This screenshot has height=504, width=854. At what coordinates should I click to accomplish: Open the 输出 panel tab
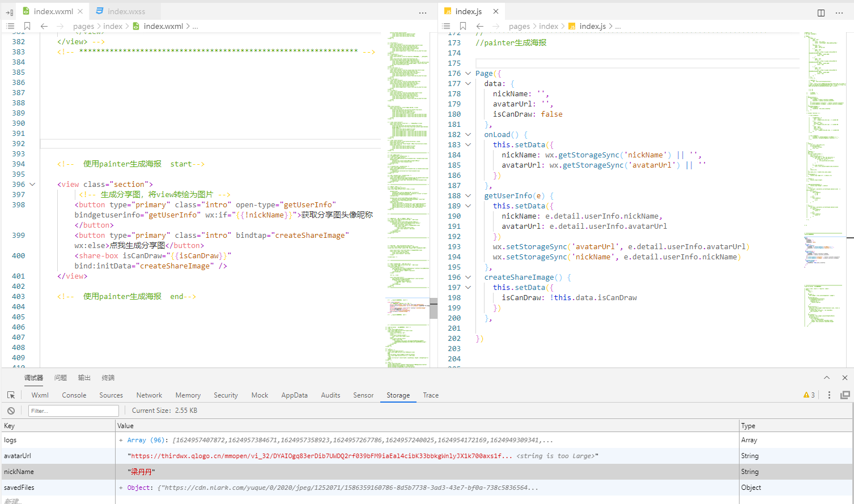[x=84, y=378]
